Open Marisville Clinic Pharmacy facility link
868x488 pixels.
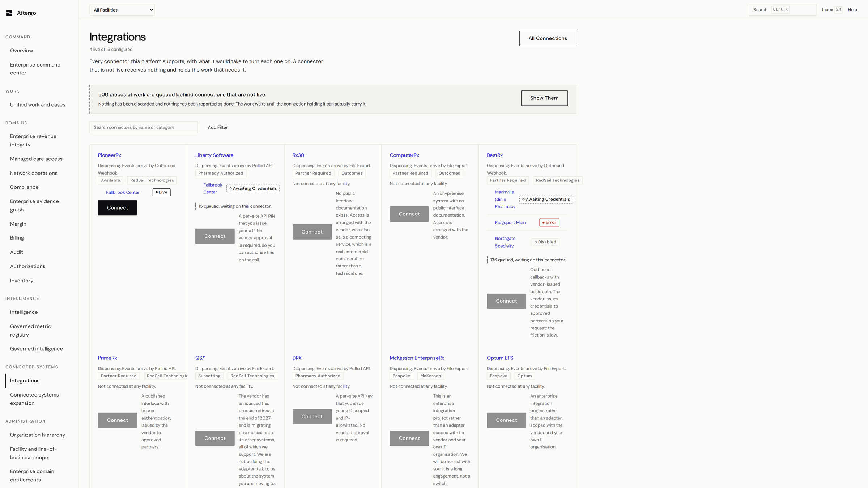pyautogui.click(x=505, y=200)
